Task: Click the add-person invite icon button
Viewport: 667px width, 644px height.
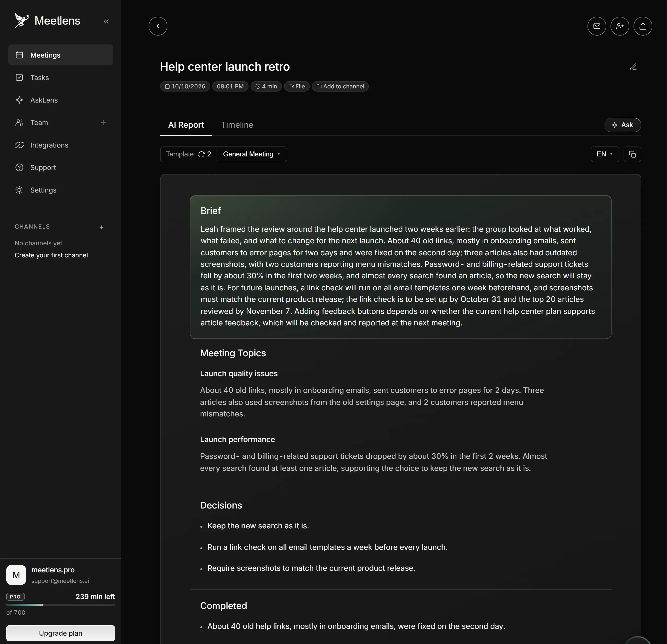Action: click(620, 26)
